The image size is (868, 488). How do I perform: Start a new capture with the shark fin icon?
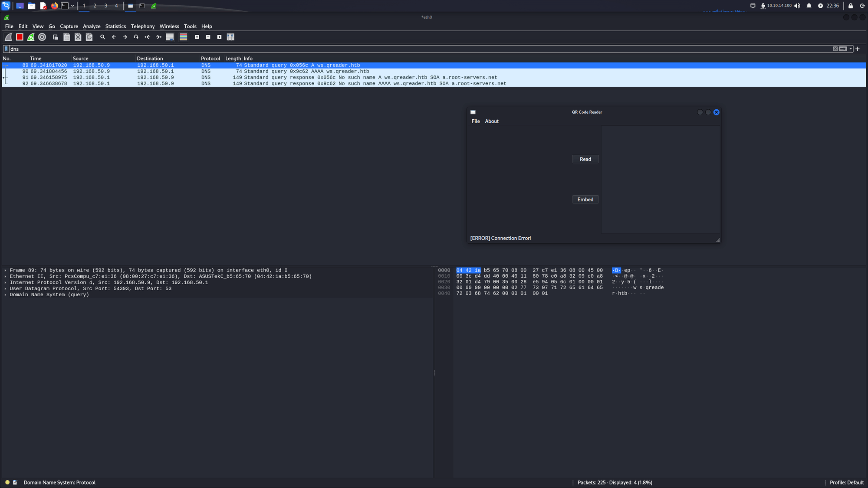8,37
